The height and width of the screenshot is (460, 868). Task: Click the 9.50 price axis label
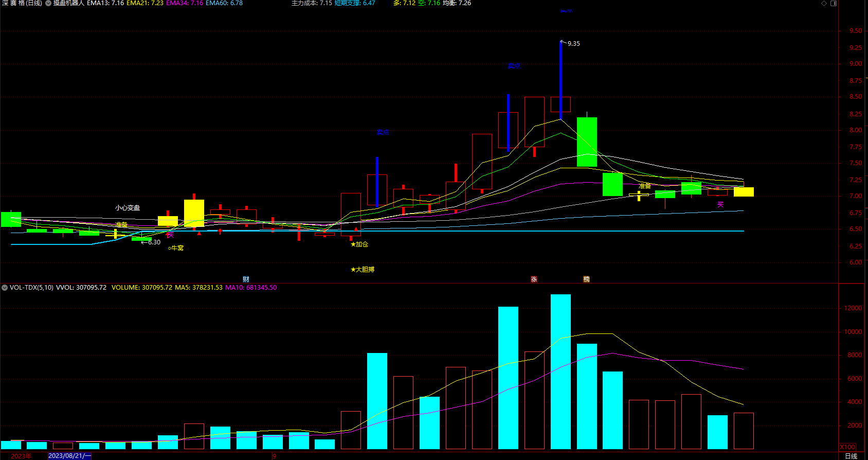click(856, 31)
